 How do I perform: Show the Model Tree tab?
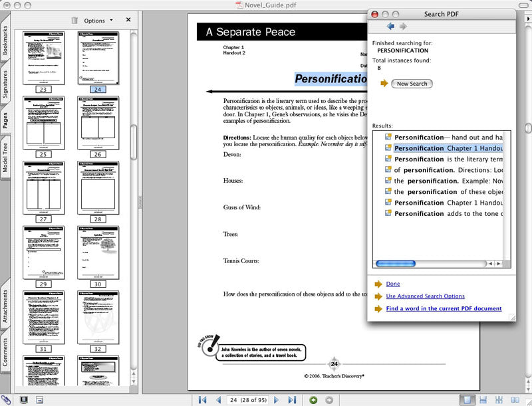pyautogui.click(x=5, y=157)
